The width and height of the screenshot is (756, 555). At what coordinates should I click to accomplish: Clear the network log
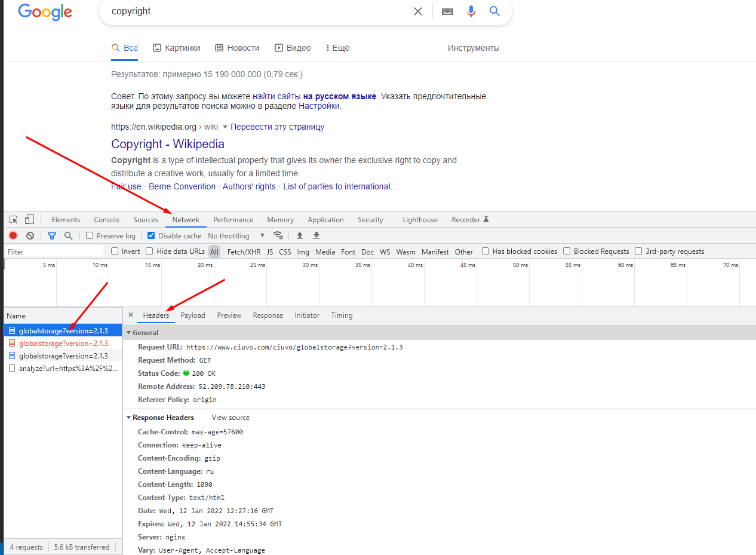coord(30,236)
